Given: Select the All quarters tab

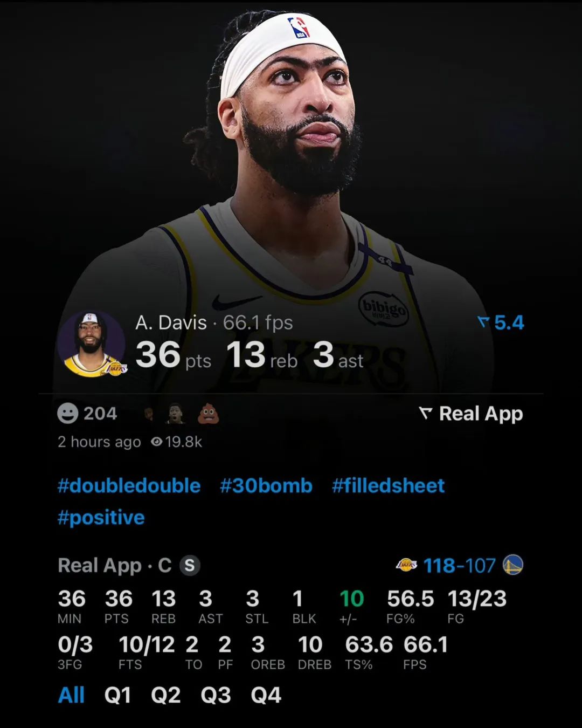Looking at the screenshot, I should (71, 695).
